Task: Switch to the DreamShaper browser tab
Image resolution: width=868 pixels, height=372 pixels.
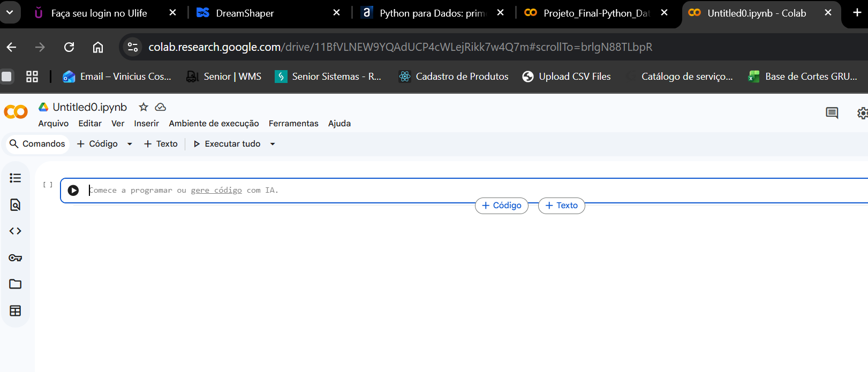Action: tap(245, 13)
